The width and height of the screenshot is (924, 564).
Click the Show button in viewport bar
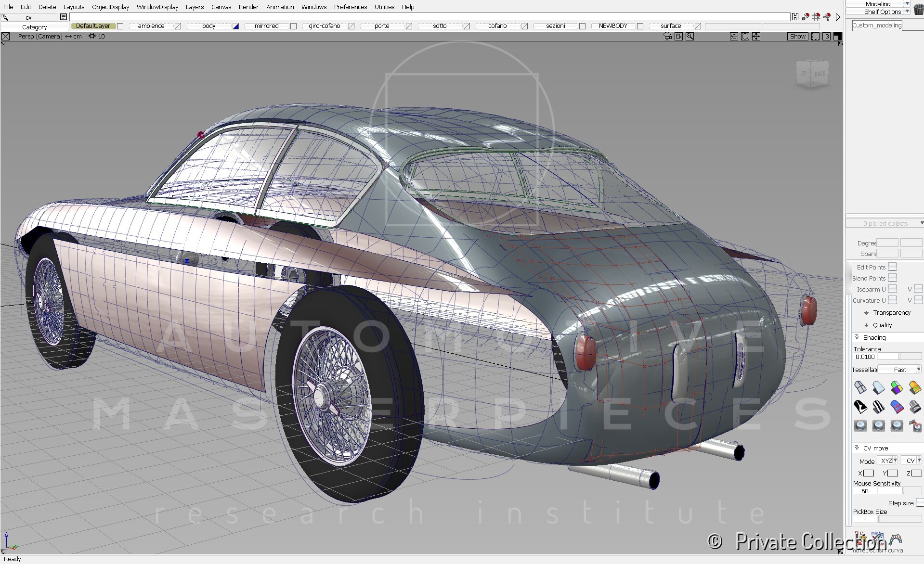click(797, 37)
